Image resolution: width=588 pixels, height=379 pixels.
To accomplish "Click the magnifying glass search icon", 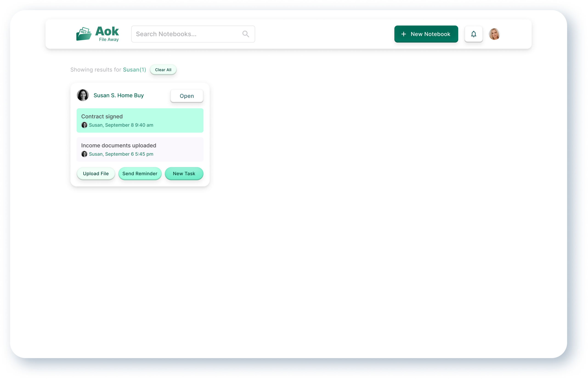I will 246,34.
